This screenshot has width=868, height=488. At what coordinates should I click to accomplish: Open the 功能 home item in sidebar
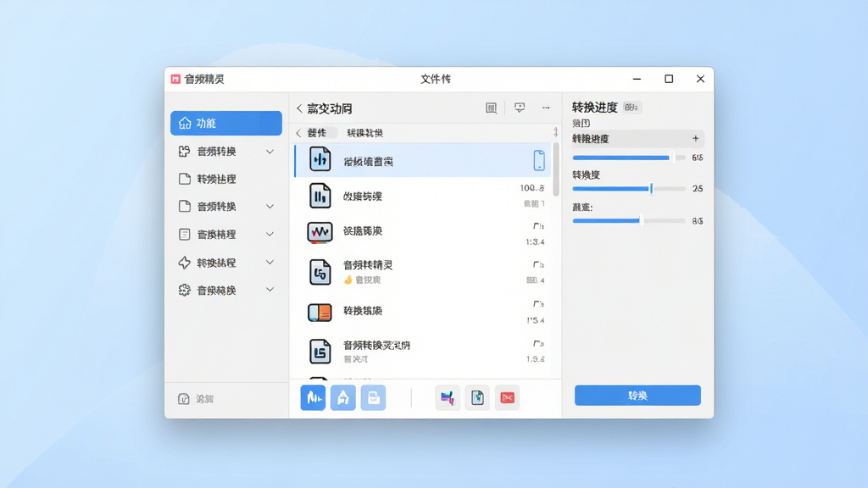[x=225, y=123]
